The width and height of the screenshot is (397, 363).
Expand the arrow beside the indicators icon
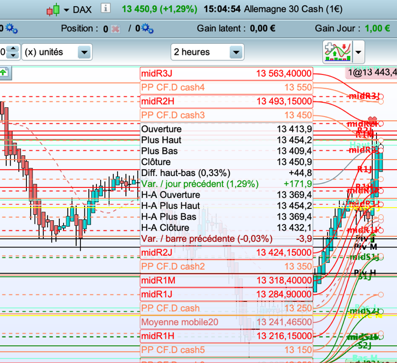pyautogui.click(x=359, y=52)
